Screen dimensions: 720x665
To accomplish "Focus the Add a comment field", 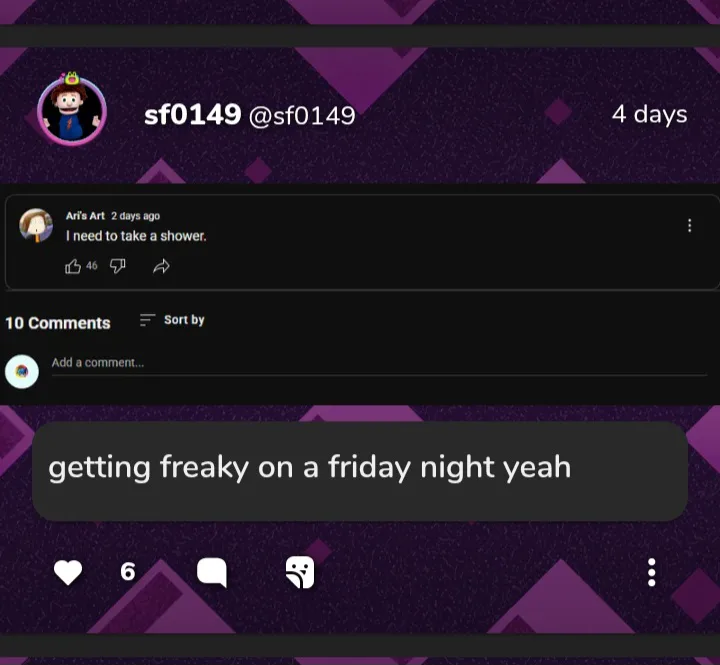I will click(x=379, y=364).
